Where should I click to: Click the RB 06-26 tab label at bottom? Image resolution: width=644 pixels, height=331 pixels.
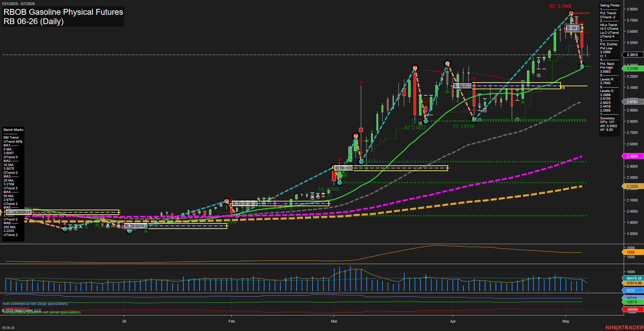[x=8, y=328]
